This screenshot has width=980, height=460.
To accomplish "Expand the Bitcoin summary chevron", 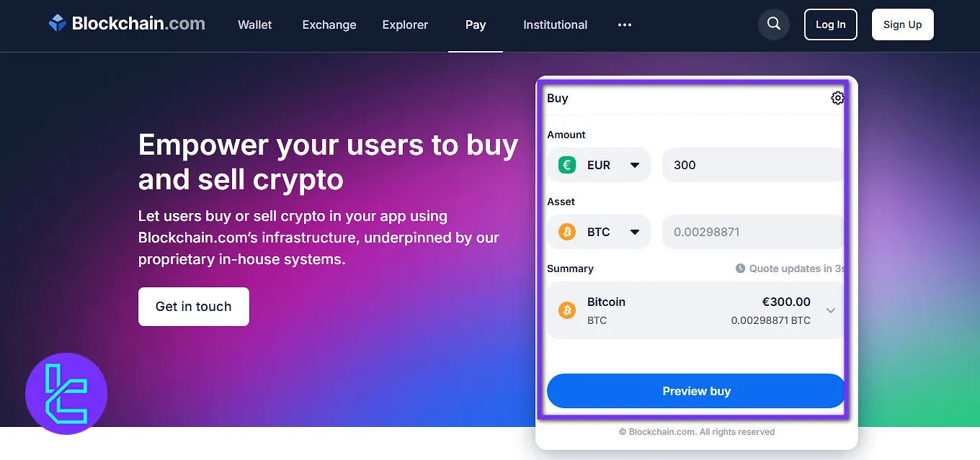I will [831, 310].
